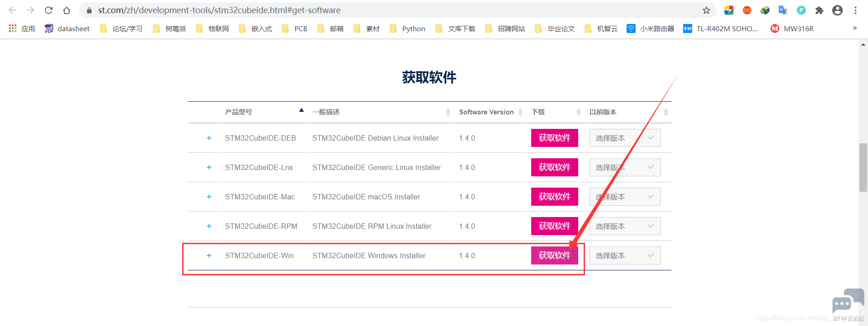Viewport: 868px width, 326px height.
Task: Open the 招聘网站 bookmark folder
Action: tap(505, 28)
